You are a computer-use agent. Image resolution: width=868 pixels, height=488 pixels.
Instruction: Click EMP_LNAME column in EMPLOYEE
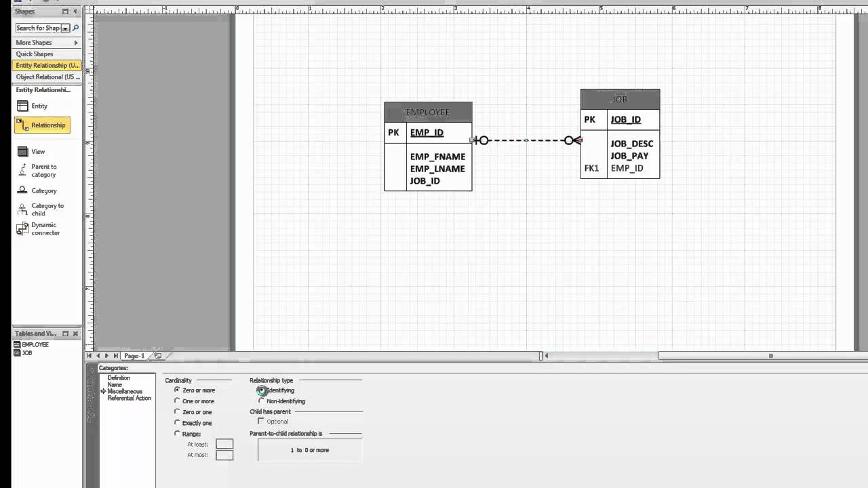(x=437, y=169)
